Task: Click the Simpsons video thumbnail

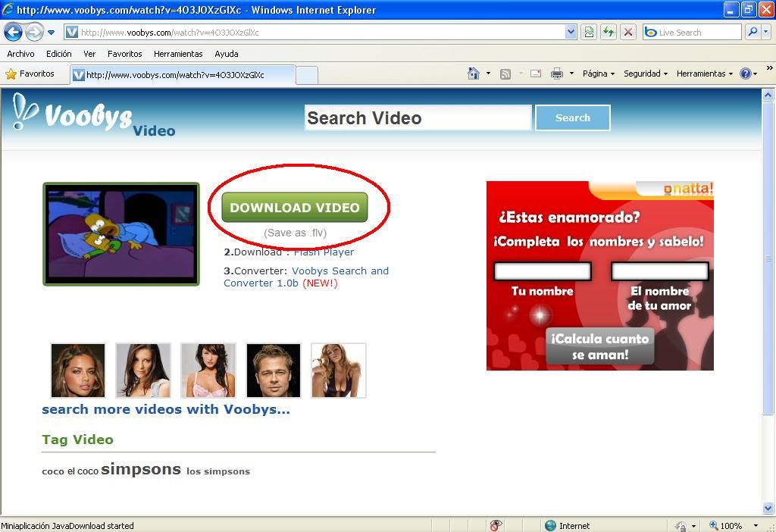Action: point(121,234)
